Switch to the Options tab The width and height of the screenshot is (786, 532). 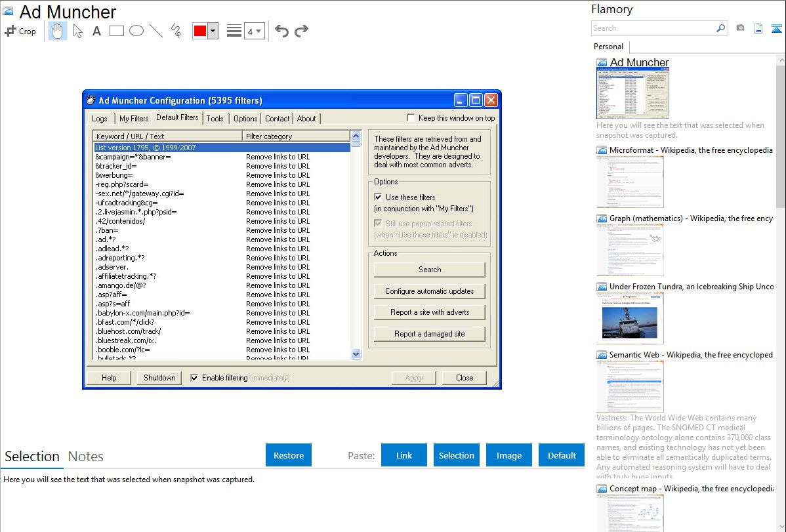pyautogui.click(x=245, y=119)
